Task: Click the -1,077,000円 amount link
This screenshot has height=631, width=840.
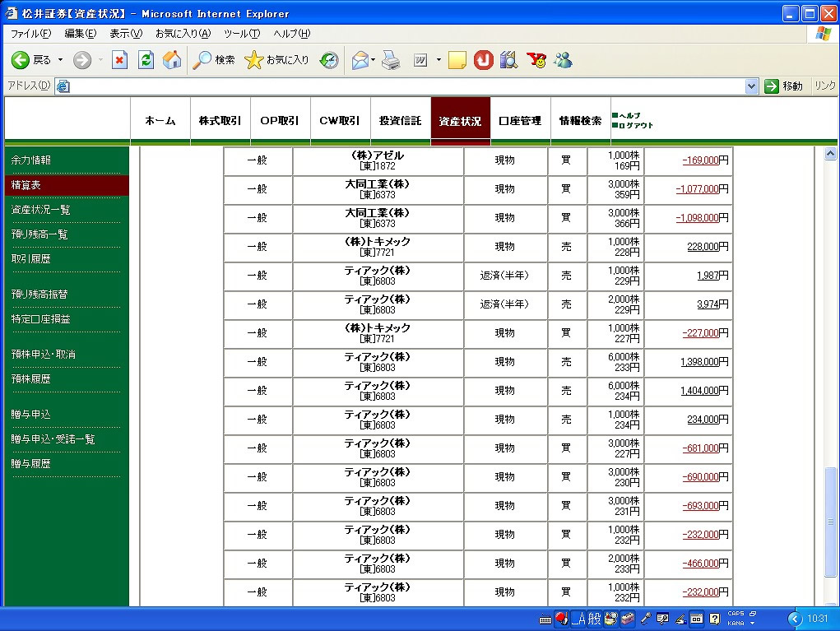Action: click(702, 189)
